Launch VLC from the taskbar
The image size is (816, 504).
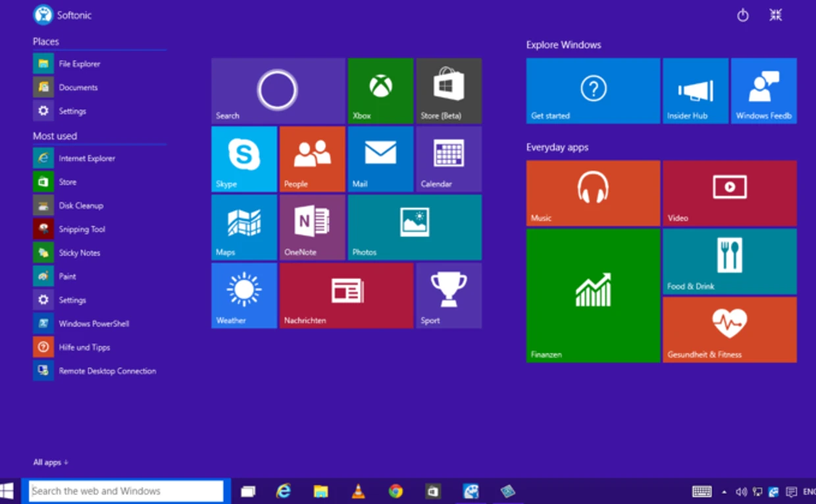(358, 491)
